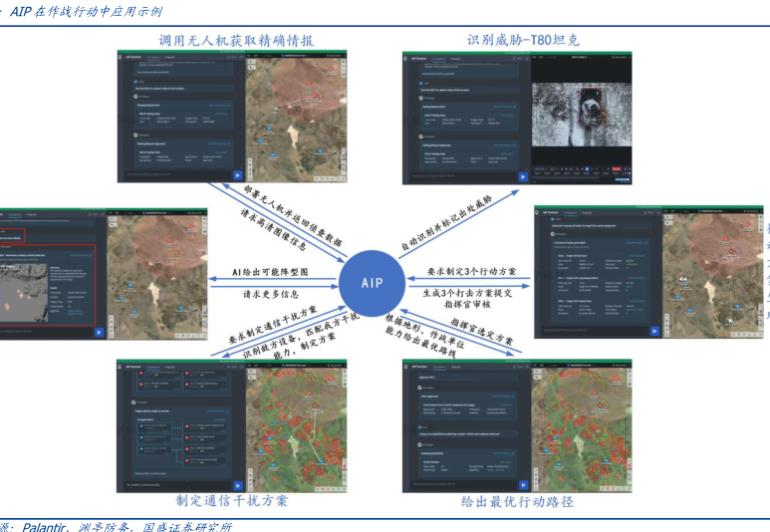Switch to Investigations tab in drone terminal
The height and width of the screenshot is (532, 770).
[155, 59]
